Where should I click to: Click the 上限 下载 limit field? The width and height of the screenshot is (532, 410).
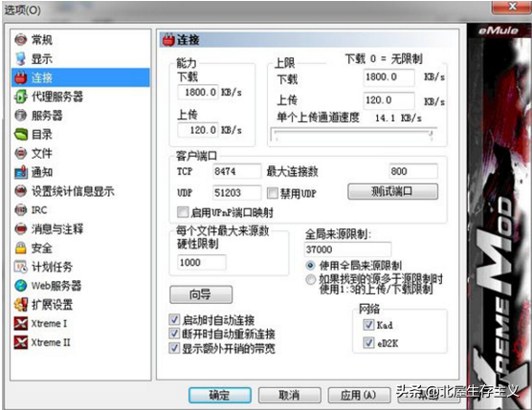(x=388, y=77)
